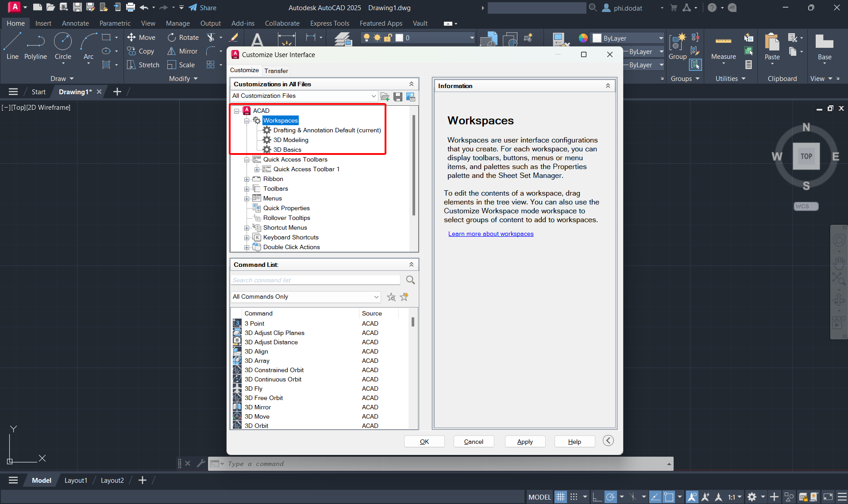Viewport: 848px width, 504px height.
Task: Open the Express Tools ribbon tab
Action: coord(329,23)
